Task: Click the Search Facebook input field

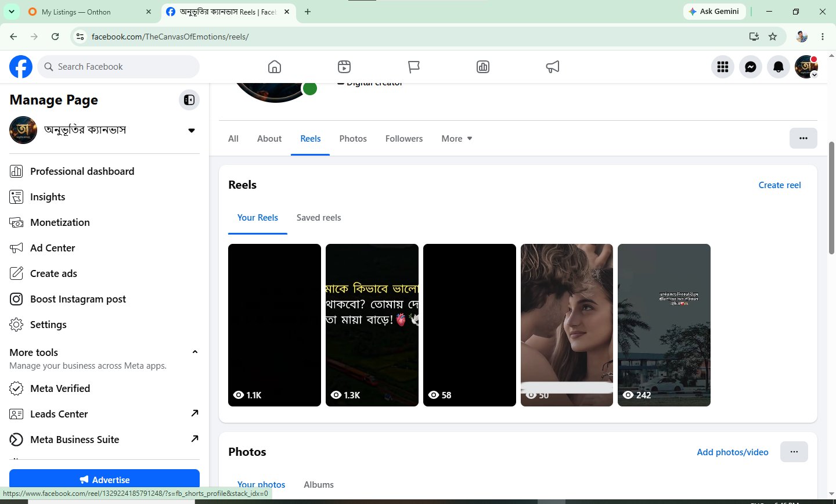Action: click(x=119, y=67)
